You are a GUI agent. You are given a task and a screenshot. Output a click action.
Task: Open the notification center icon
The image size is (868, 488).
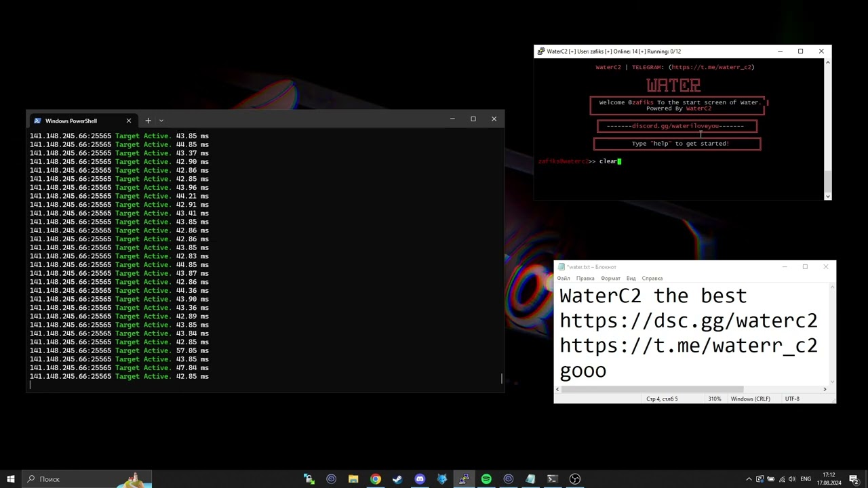tap(854, 479)
